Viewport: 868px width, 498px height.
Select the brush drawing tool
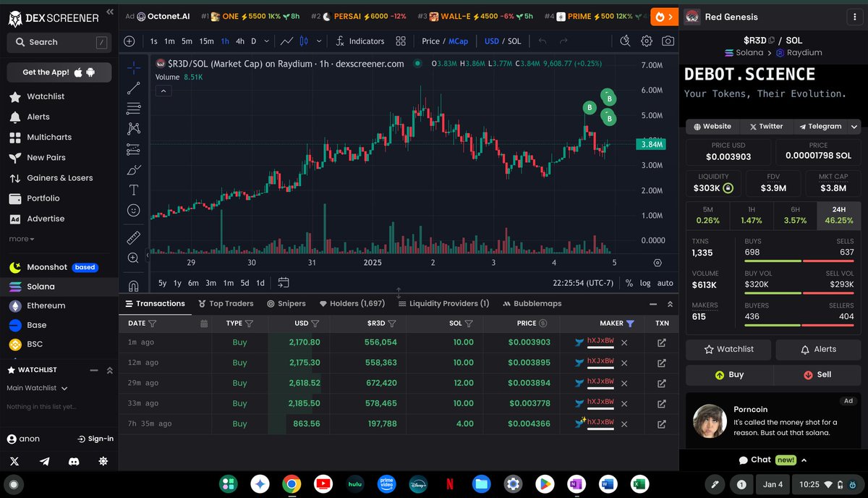click(134, 170)
